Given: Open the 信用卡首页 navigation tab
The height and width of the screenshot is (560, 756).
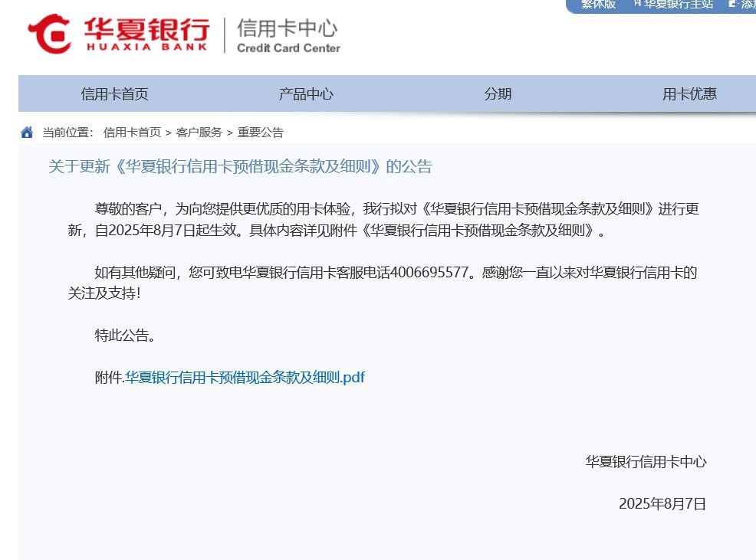Looking at the screenshot, I should click(115, 94).
